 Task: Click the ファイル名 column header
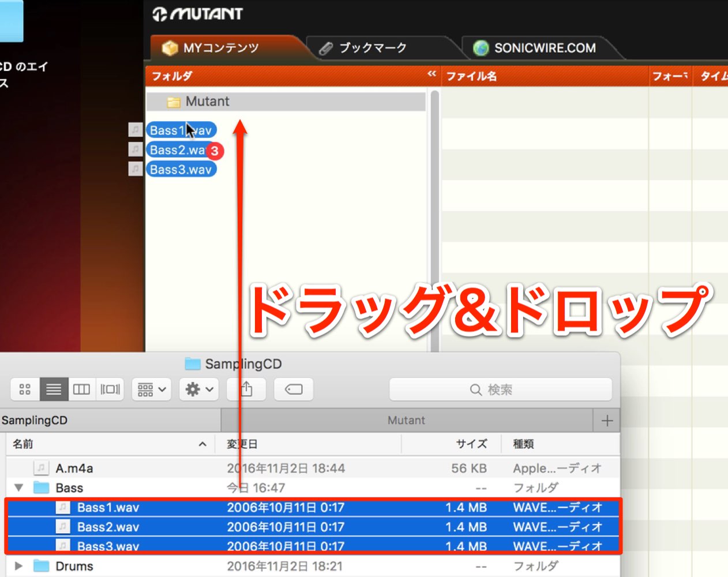coord(545,76)
